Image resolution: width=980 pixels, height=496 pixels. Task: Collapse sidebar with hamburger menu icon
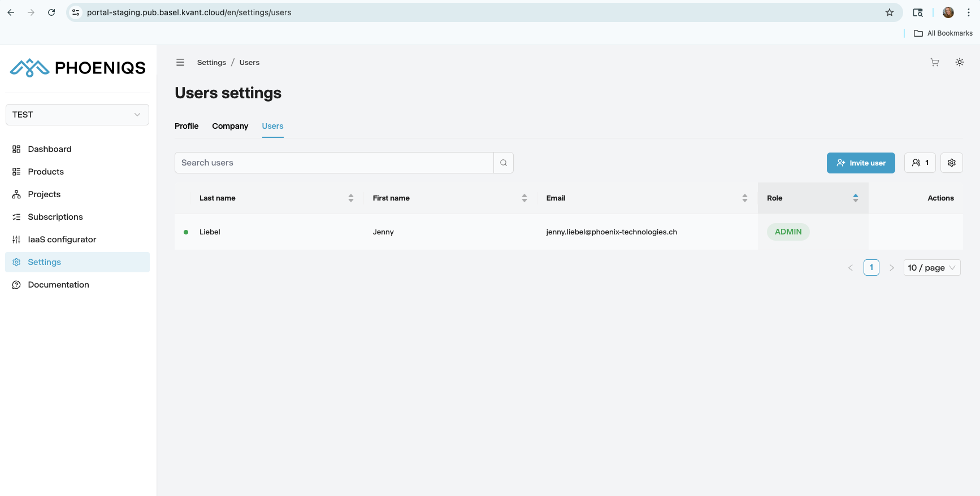click(x=180, y=63)
